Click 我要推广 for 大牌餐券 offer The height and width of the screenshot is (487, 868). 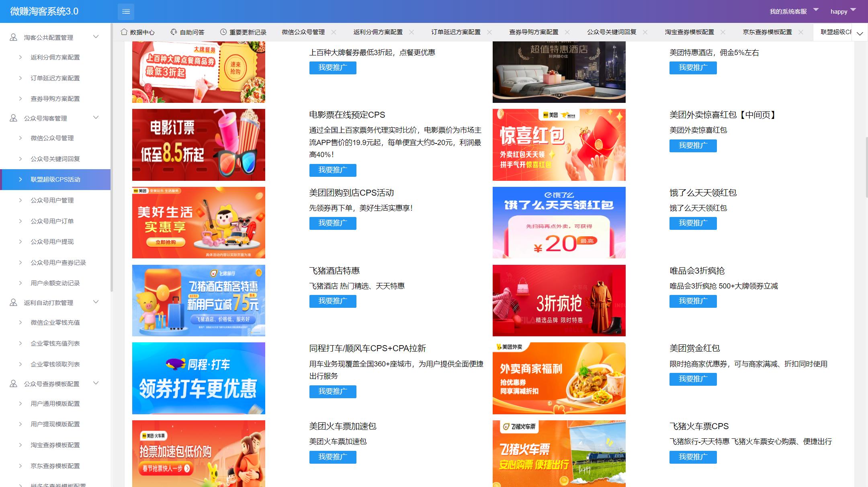point(333,68)
